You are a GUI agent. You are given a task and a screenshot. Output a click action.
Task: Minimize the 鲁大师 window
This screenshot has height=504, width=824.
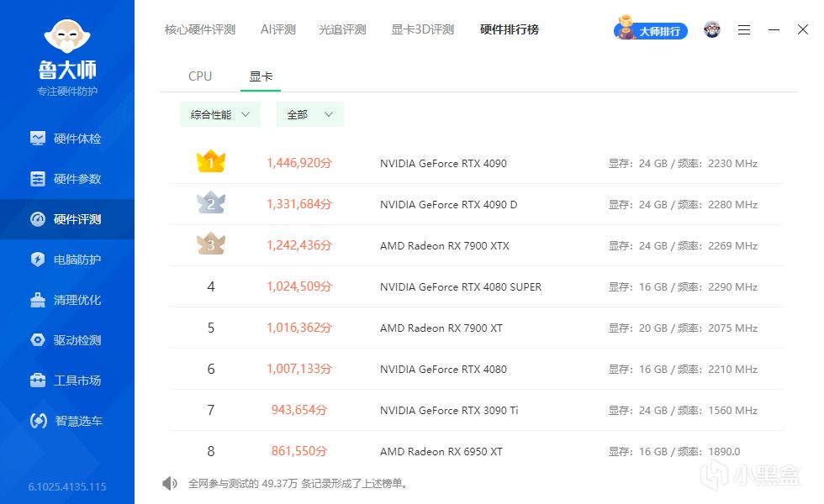coord(774,30)
